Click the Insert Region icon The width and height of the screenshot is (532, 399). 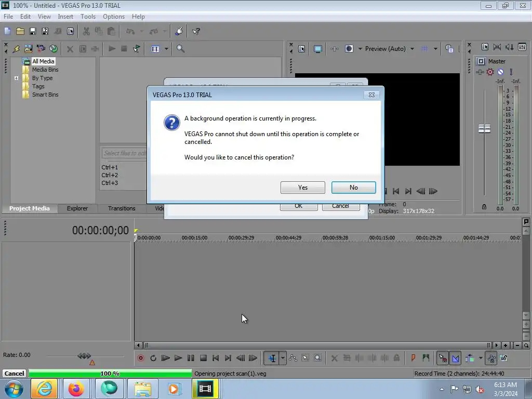[426, 358]
